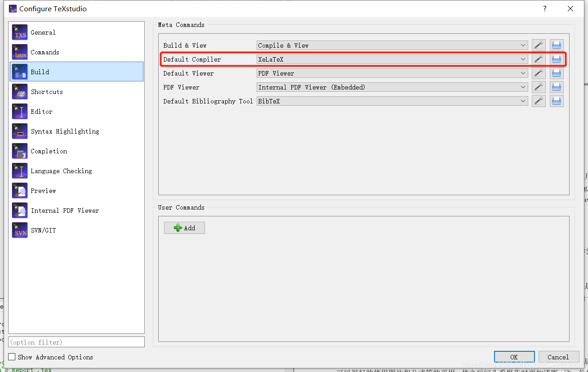The height and width of the screenshot is (372, 588).
Task: Click the wrench icon in the PDF Viewer row
Action: pyautogui.click(x=539, y=87)
